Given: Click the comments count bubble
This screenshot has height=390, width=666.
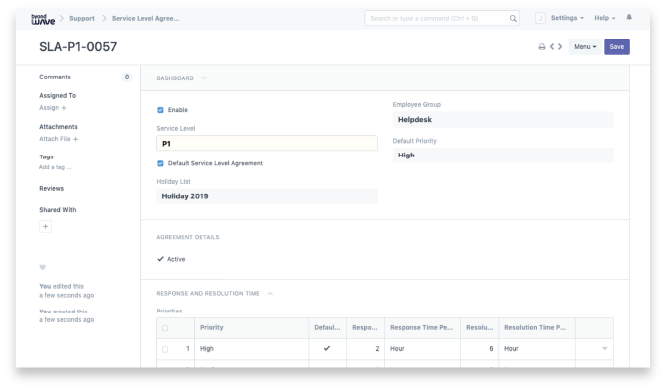Looking at the screenshot, I should (x=127, y=77).
